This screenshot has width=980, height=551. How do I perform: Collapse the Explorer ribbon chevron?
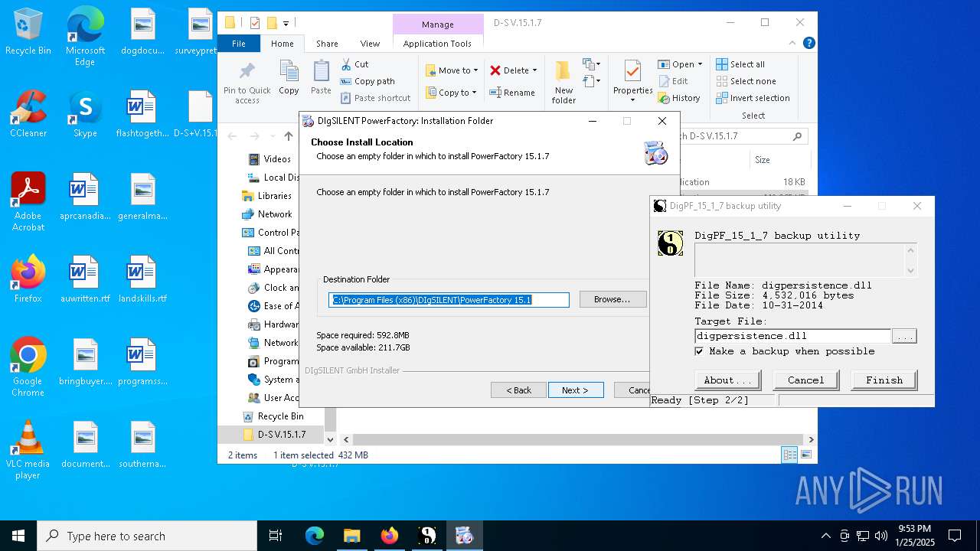point(794,44)
